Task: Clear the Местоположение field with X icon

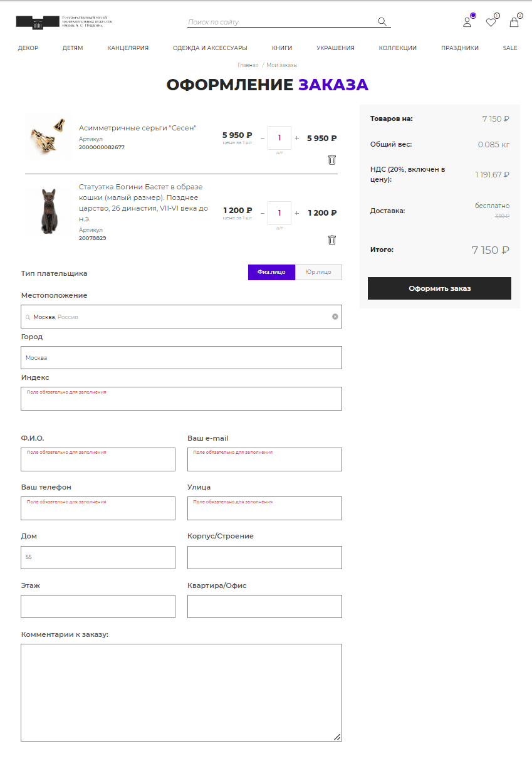Action: coord(335,317)
